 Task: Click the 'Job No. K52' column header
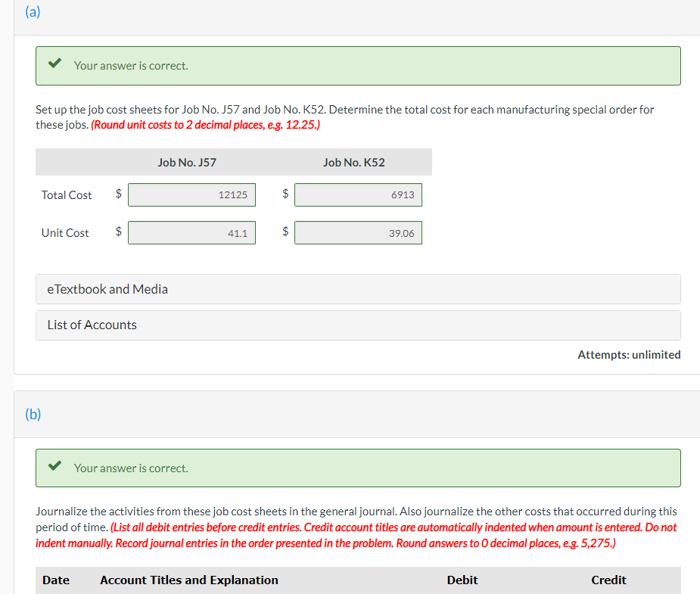(x=354, y=163)
